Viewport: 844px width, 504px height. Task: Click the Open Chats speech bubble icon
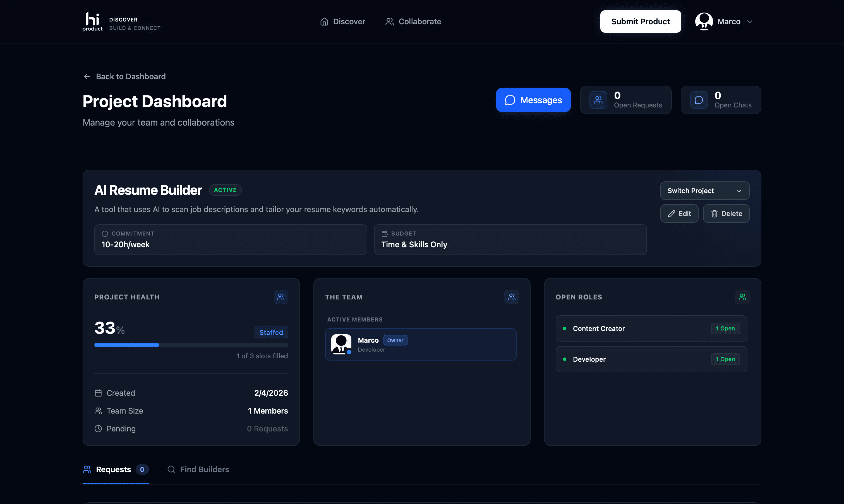699,100
